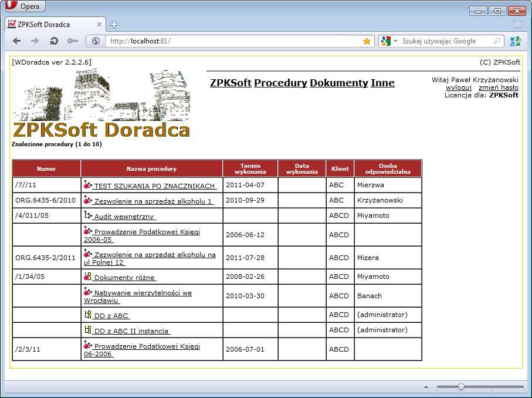The image size is (532, 398).
Task: Click the forward navigation arrow
Action: (35, 41)
